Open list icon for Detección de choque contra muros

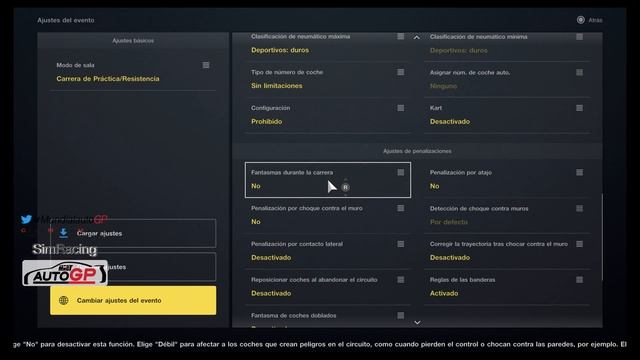(x=579, y=208)
